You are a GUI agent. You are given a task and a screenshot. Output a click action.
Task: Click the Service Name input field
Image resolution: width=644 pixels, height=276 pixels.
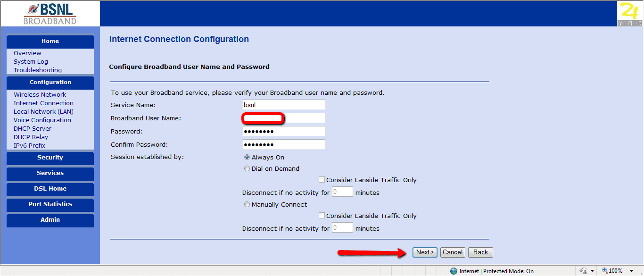coord(284,105)
